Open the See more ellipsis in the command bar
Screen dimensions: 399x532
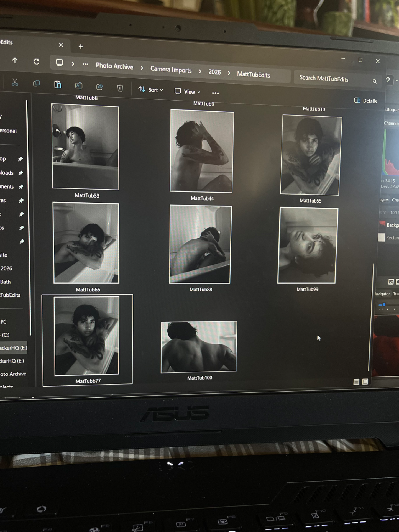point(215,93)
